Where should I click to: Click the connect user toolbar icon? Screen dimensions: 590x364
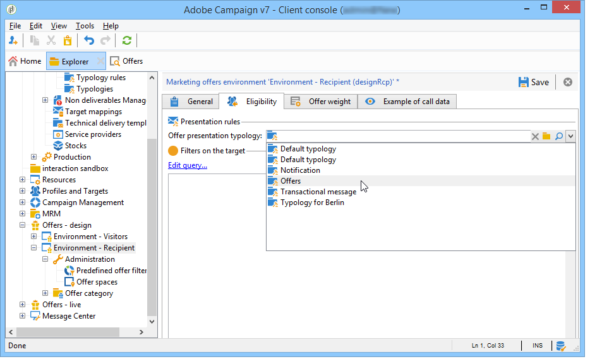pyautogui.click(x=13, y=40)
